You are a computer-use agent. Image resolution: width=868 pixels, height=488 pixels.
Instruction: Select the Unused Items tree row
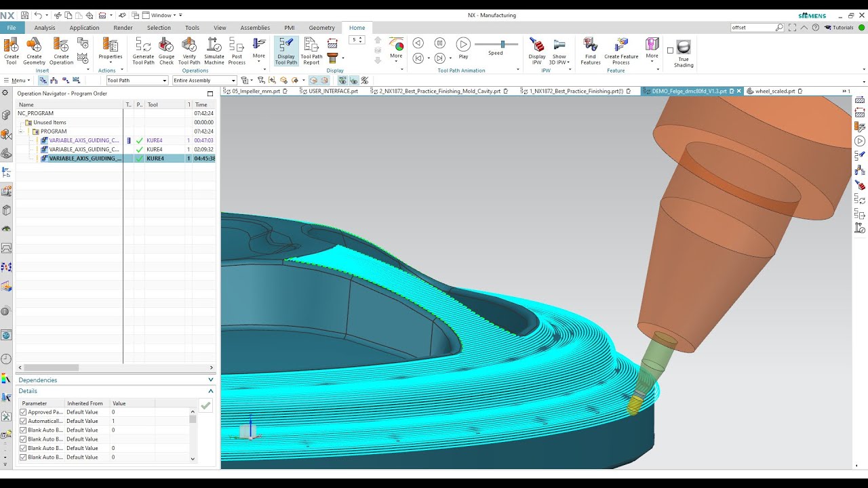point(115,123)
